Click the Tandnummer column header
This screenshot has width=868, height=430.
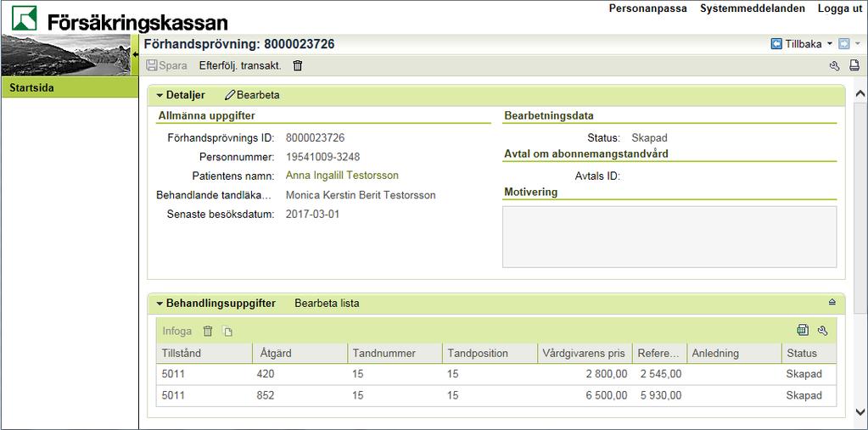(x=395, y=353)
